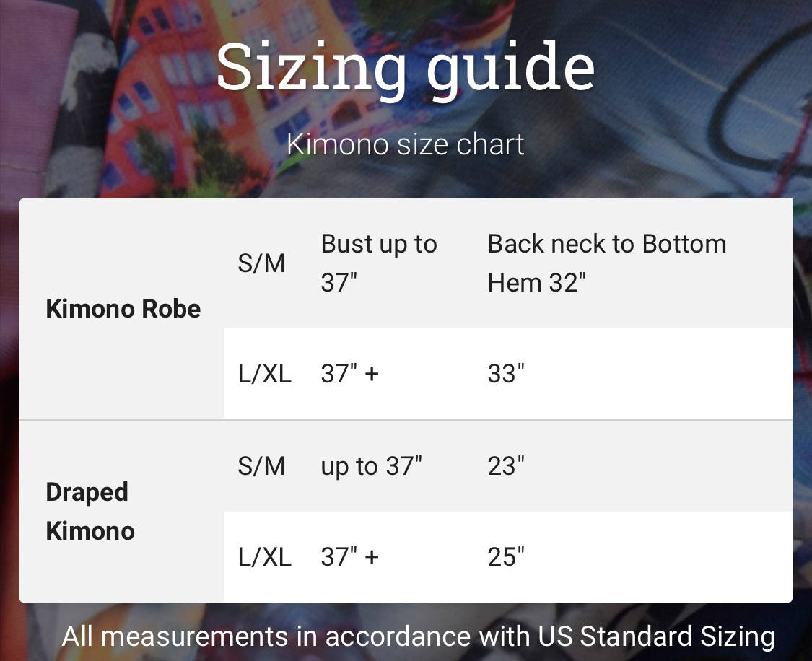812x661 pixels.
Task: Click the 25" length value
Action: pyautogui.click(x=506, y=557)
